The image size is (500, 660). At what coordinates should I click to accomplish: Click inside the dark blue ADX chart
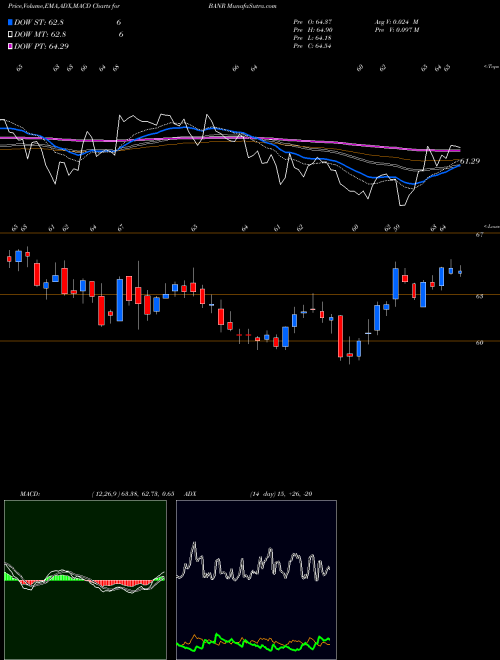coord(256,580)
